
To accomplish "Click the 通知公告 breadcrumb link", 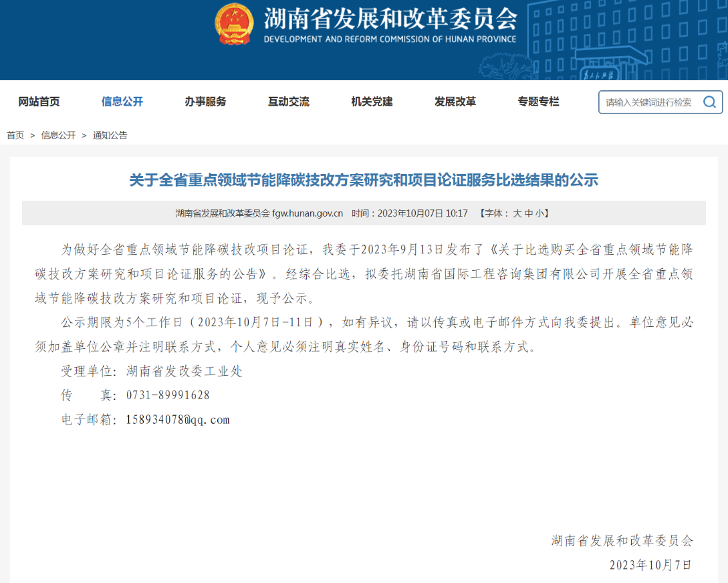I will tap(110, 135).
